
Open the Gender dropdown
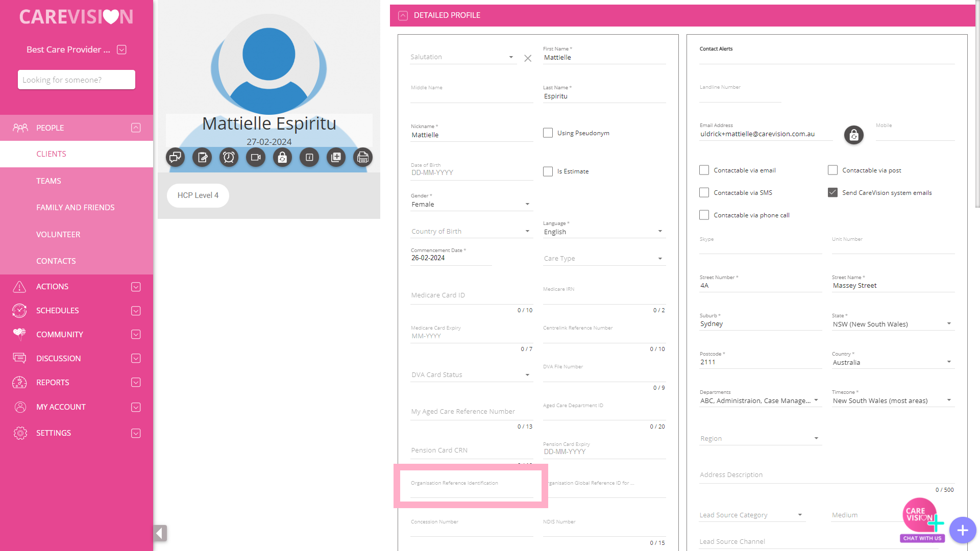[x=472, y=204]
